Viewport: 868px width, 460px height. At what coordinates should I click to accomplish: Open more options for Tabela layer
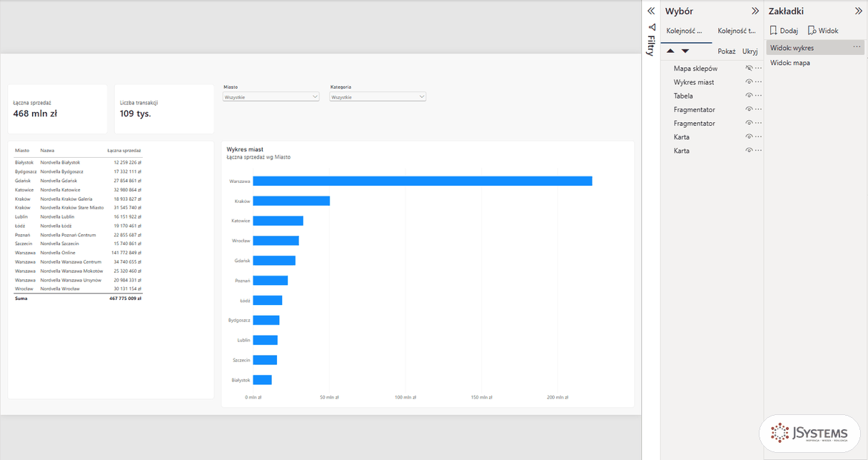[x=759, y=96]
